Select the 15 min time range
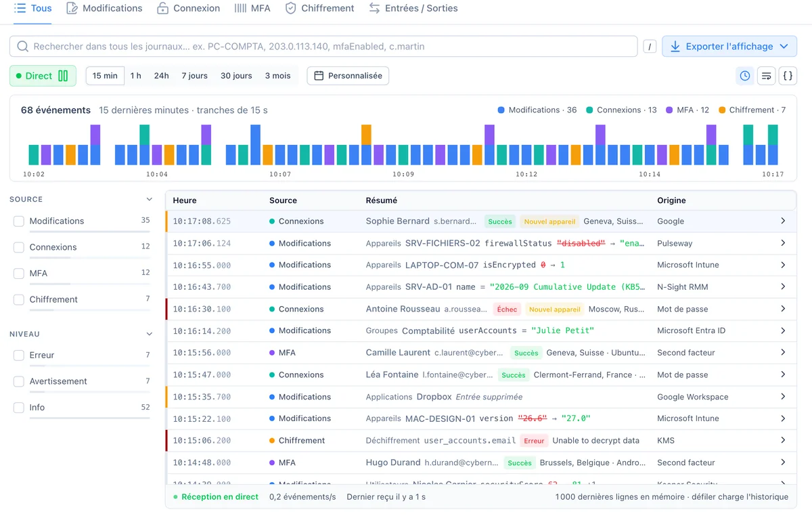Viewport: 812px width, 518px height. [105, 76]
